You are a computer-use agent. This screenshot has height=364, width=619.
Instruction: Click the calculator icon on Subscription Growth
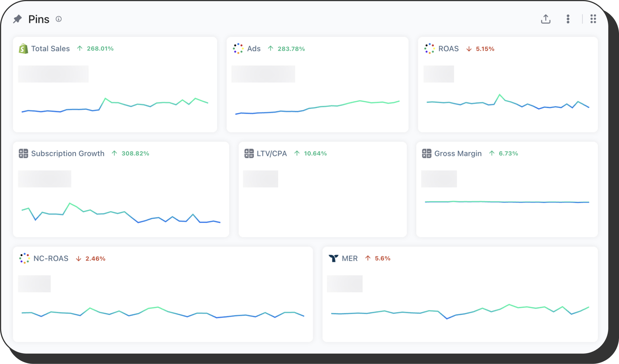tap(23, 153)
